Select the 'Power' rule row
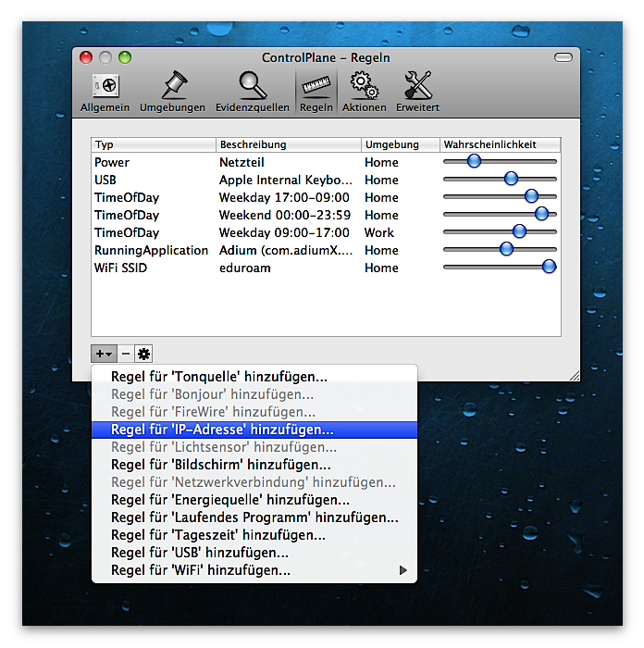Screen dimensions: 644x648 (x=326, y=162)
